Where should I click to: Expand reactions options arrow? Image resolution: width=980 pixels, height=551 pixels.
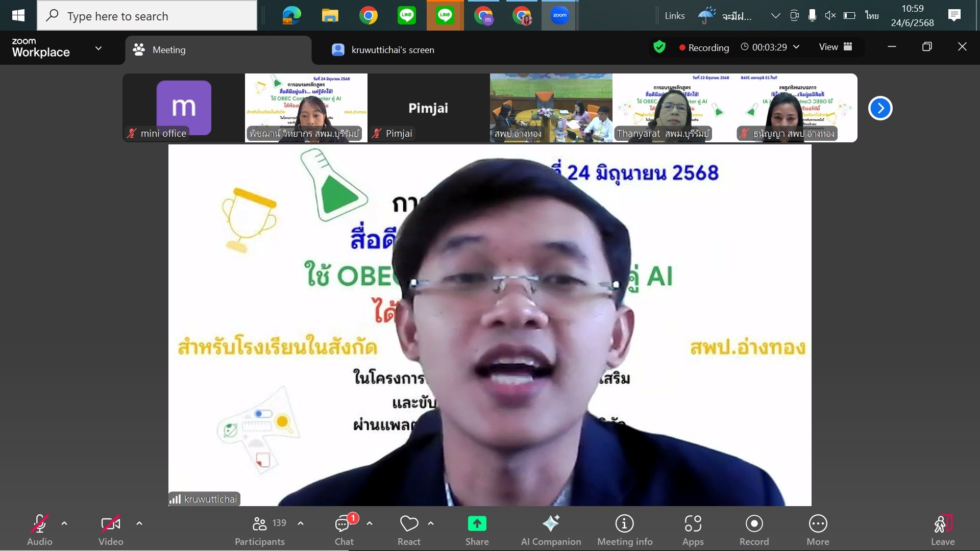coord(431,523)
